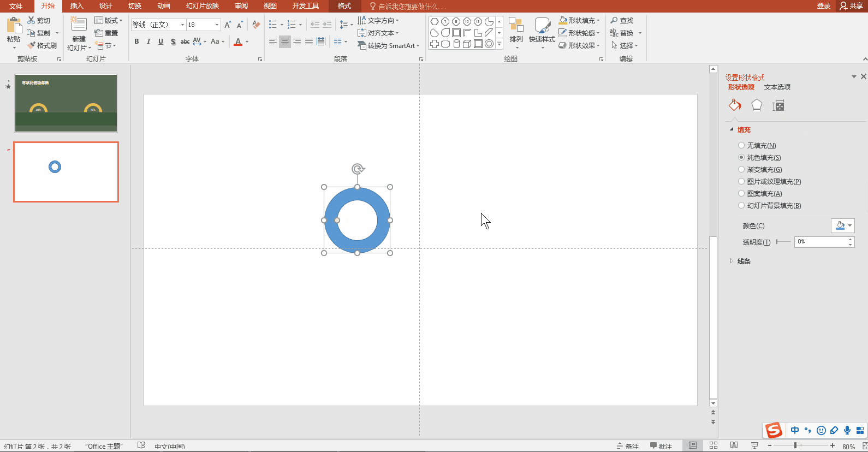The width and height of the screenshot is (868, 452).
Task: Justify the paragraph text
Action: point(309,41)
